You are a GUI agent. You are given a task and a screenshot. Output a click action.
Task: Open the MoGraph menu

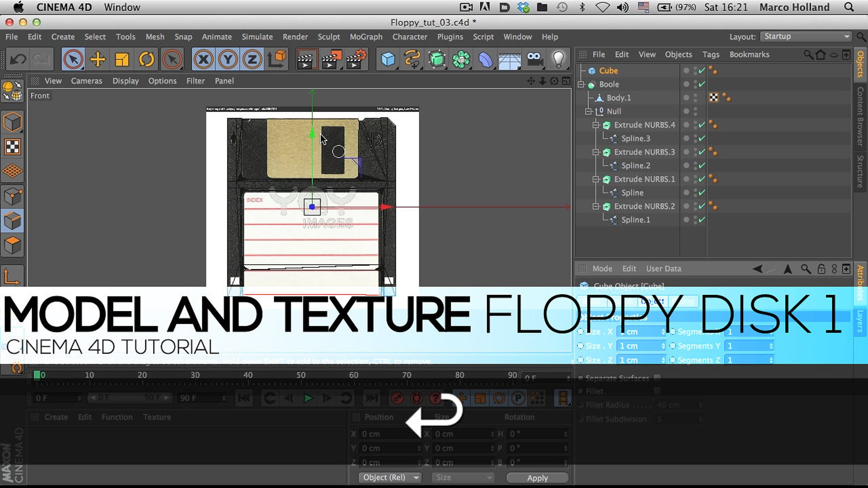(x=366, y=37)
